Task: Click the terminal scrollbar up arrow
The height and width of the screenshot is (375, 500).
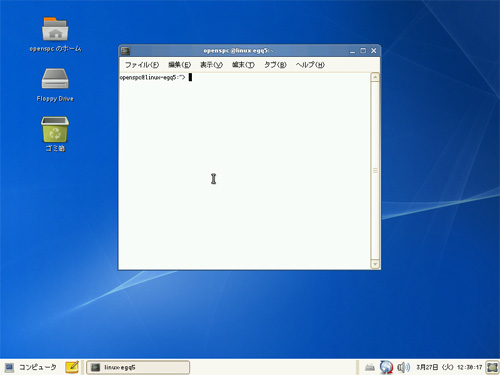Action: 375,77
